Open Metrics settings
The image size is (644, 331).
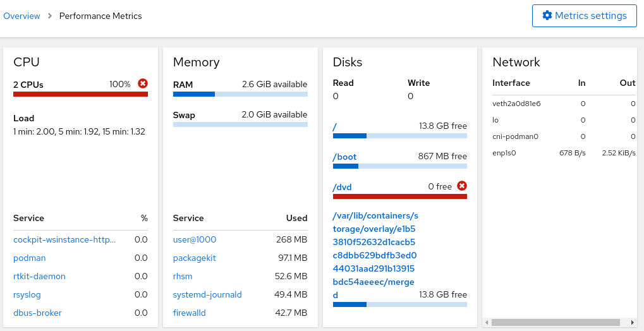click(x=584, y=16)
